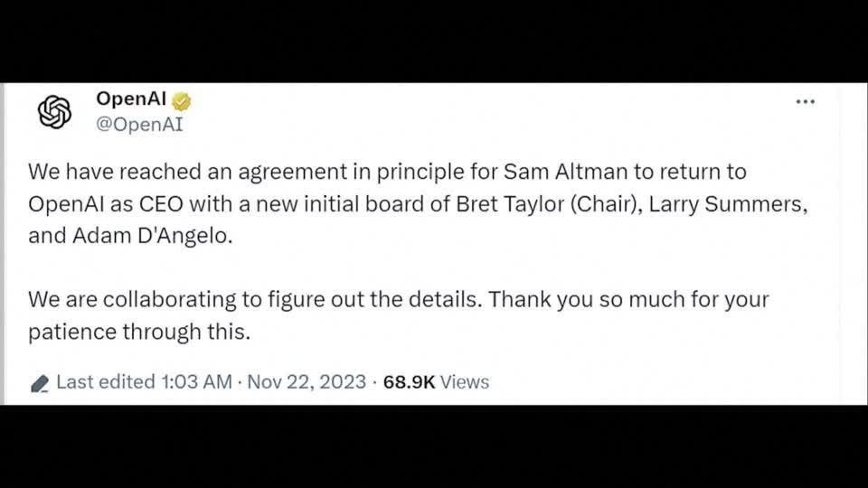Click the OpenAI logo profile avatar
868x488 pixels.
55,112
